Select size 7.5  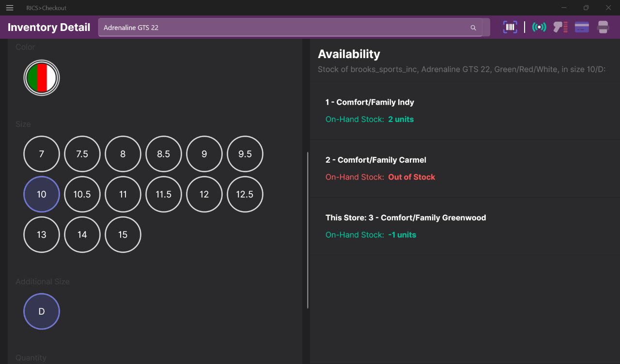[x=82, y=154]
